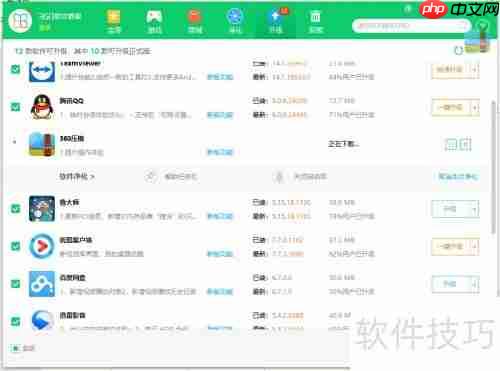The width and height of the screenshot is (500, 371).
Task: Uncheck the 鲁大师 checkbox
Action: 15,209
